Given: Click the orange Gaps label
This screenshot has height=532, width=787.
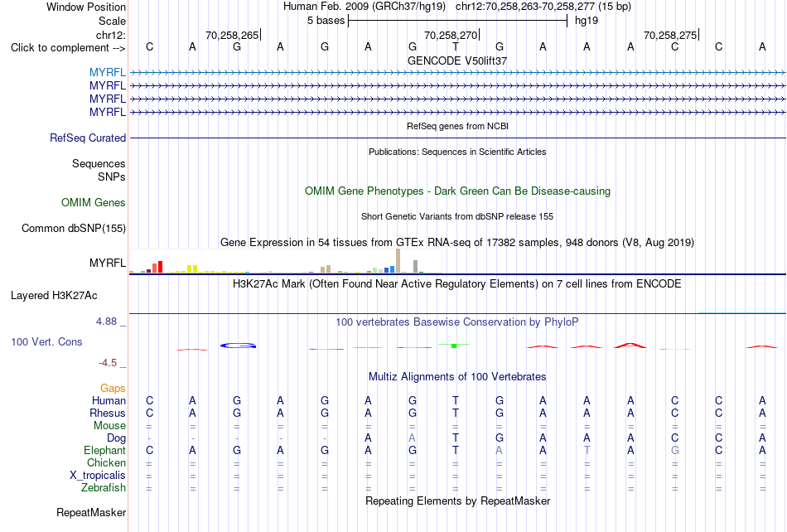Looking at the screenshot, I should [113, 388].
